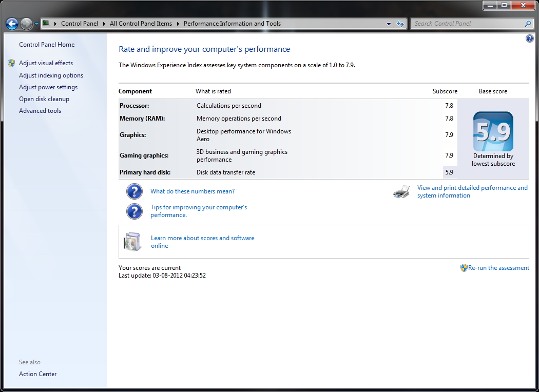Viewport: 539px width, 392px height.
Task: Click the search magnifier icon
Action: (528, 24)
